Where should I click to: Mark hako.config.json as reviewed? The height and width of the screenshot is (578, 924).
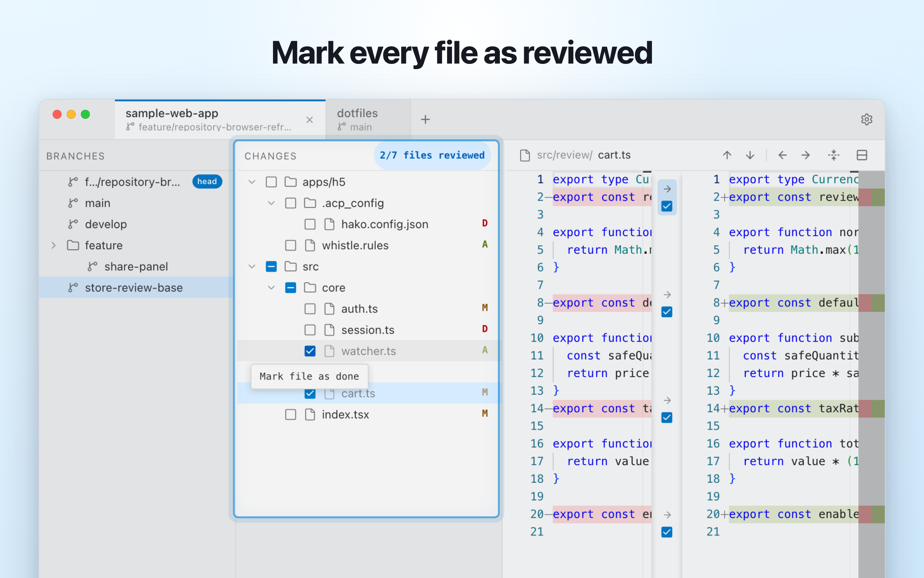click(310, 224)
